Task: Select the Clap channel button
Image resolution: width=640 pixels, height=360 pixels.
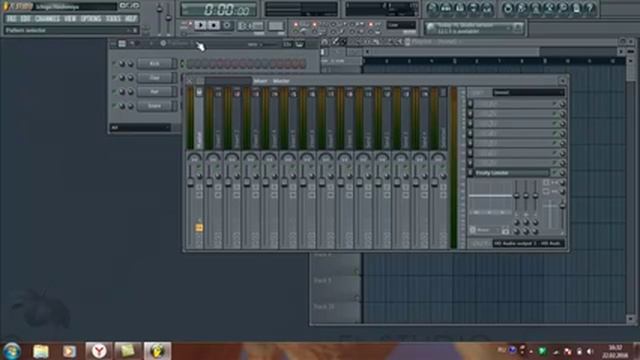Action: point(155,78)
